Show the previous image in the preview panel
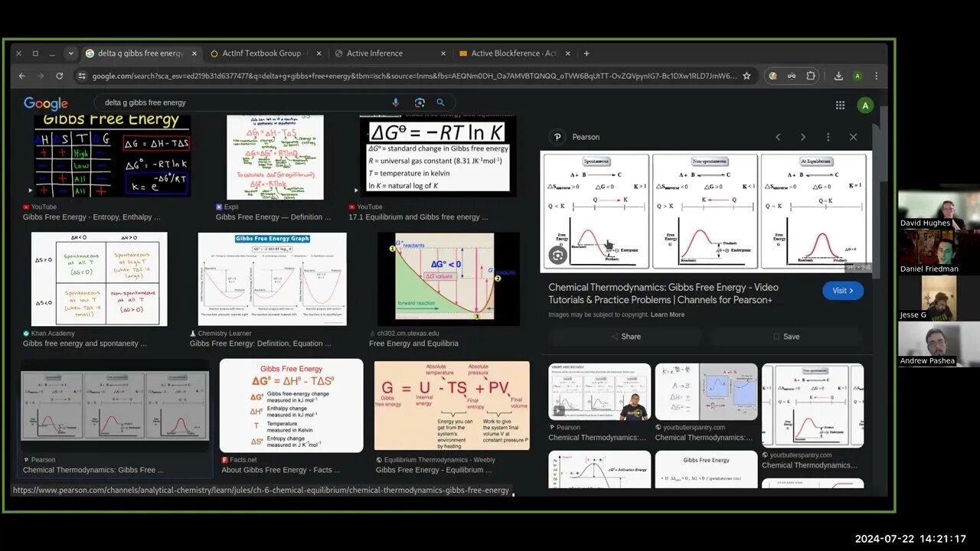The image size is (980, 551). [778, 137]
